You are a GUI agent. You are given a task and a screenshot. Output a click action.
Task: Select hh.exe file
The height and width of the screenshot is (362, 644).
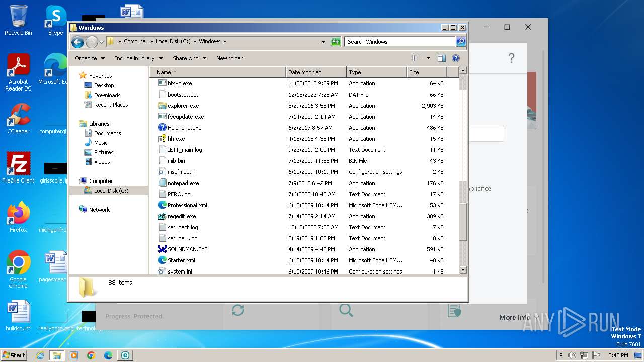click(x=176, y=139)
